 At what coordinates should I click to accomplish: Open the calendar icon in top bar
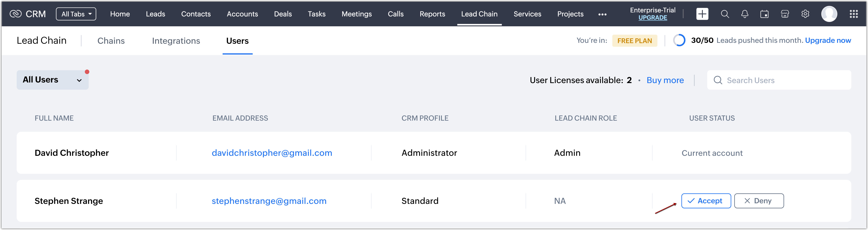tap(765, 14)
